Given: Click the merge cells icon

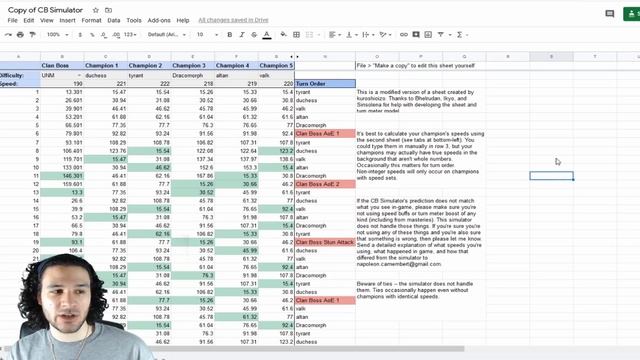Looking at the screenshot, I should [309, 35].
